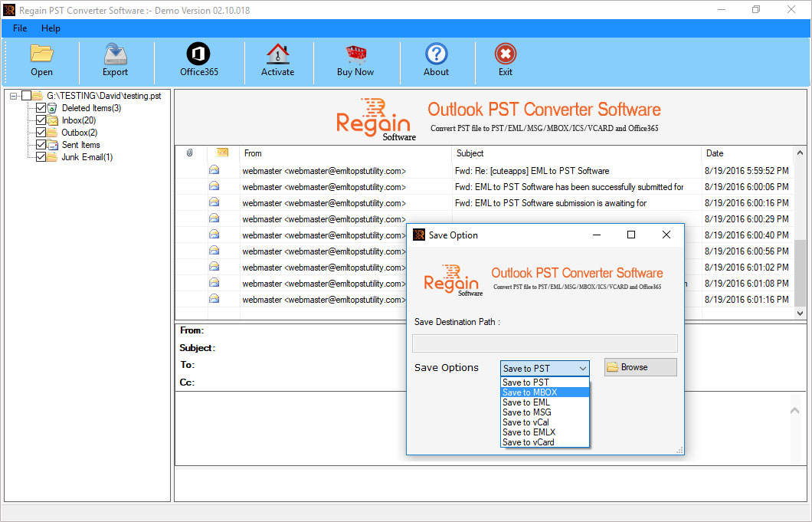
Task: Show the About information icon
Action: coord(436,54)
